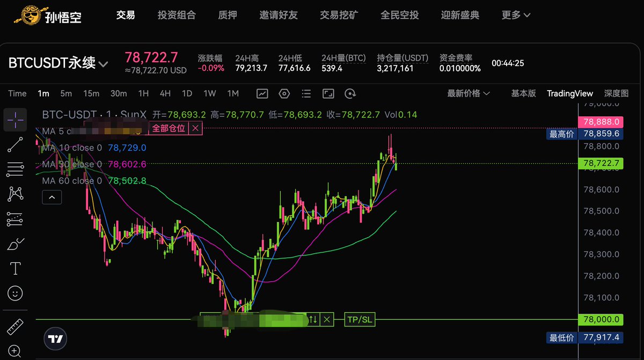Click the BTC-USDT · 1 · SunX chart title
This screenshot has height=360, width=644.
[93, 114]
